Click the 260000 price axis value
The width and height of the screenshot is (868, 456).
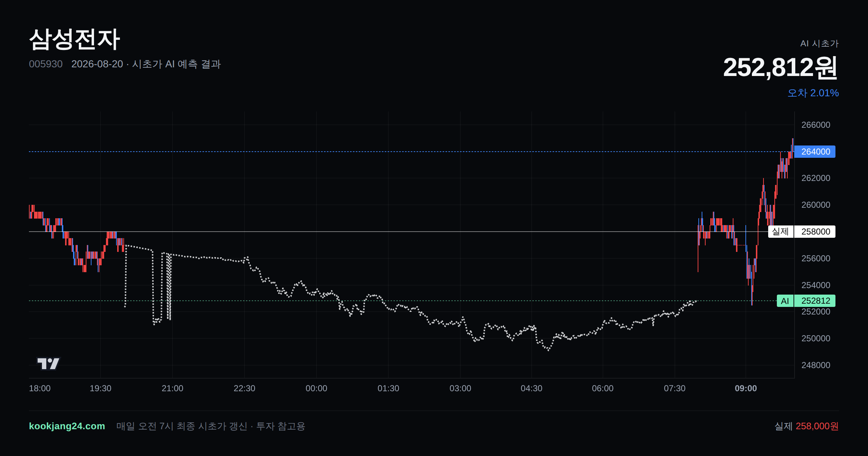click(816, 205)
